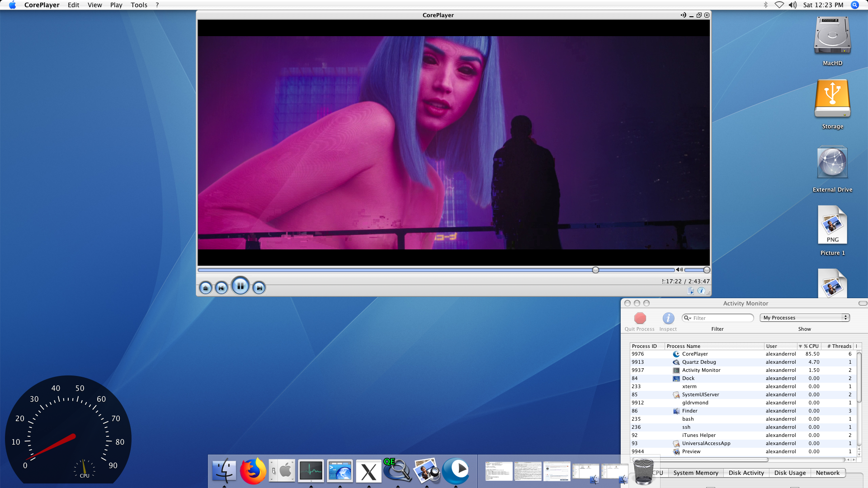Switch to Disk Usage tab

[790, 473]
